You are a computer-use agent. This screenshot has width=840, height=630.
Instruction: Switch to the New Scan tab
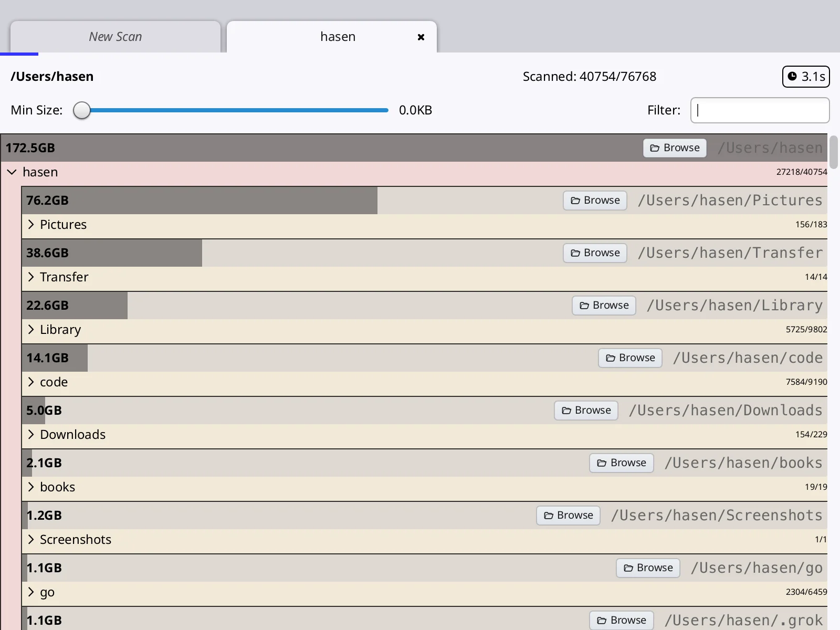(115, 37)
